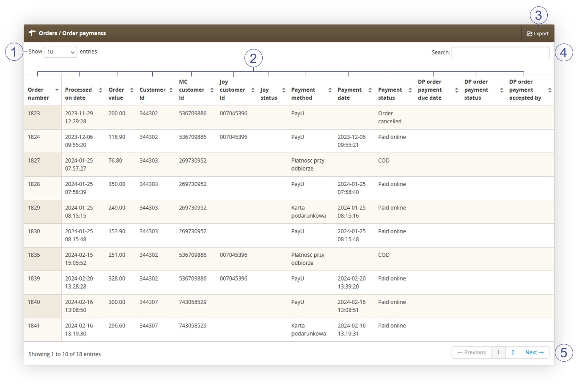The image size is (579, 392).
Task: Click Karta podarunkowa in order 1829 row
Action: click(x=308, y=212)
